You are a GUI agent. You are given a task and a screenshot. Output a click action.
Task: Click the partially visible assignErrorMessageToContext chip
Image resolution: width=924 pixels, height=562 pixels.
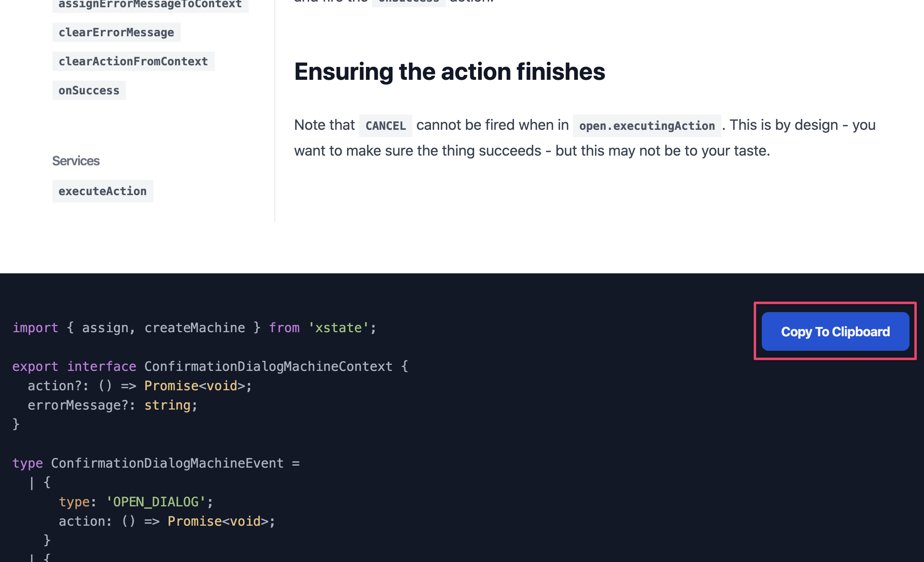tap(150, 5)
